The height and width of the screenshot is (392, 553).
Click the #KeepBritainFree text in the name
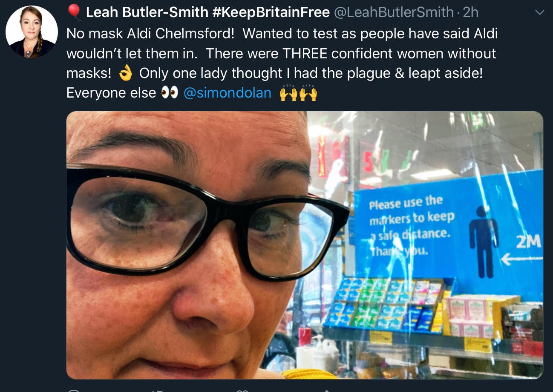point(270,12)
